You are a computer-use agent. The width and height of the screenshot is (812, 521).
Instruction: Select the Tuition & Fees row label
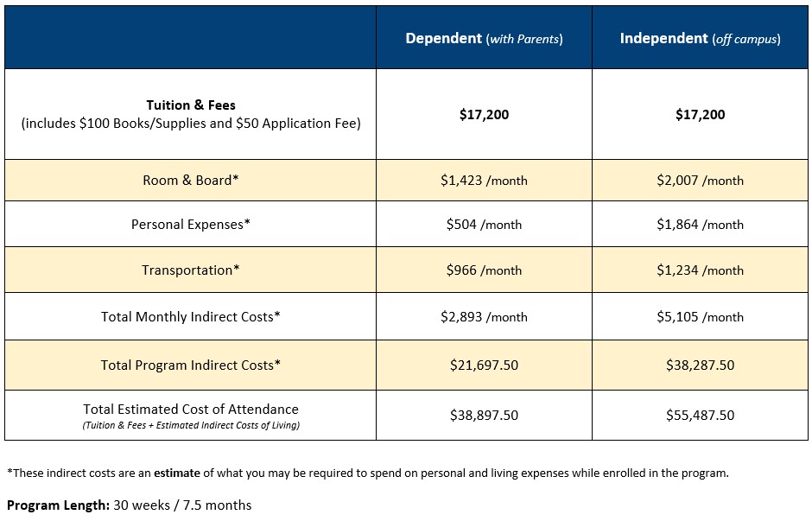point(191,114)
